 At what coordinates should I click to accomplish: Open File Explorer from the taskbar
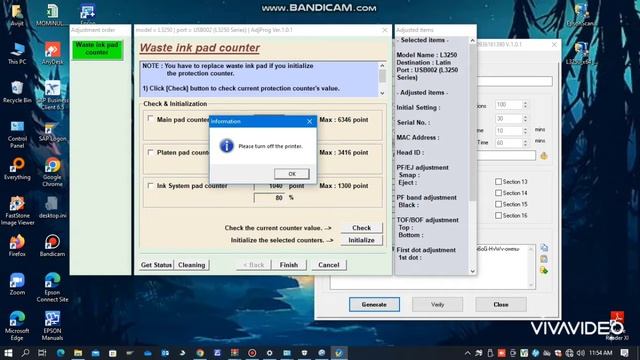coord(78,353)
